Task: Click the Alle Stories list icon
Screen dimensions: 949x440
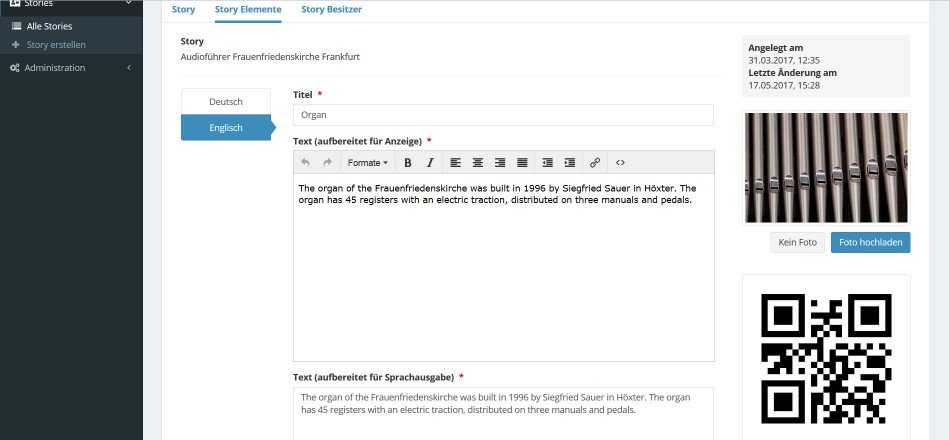Action: tap(16, 26)
